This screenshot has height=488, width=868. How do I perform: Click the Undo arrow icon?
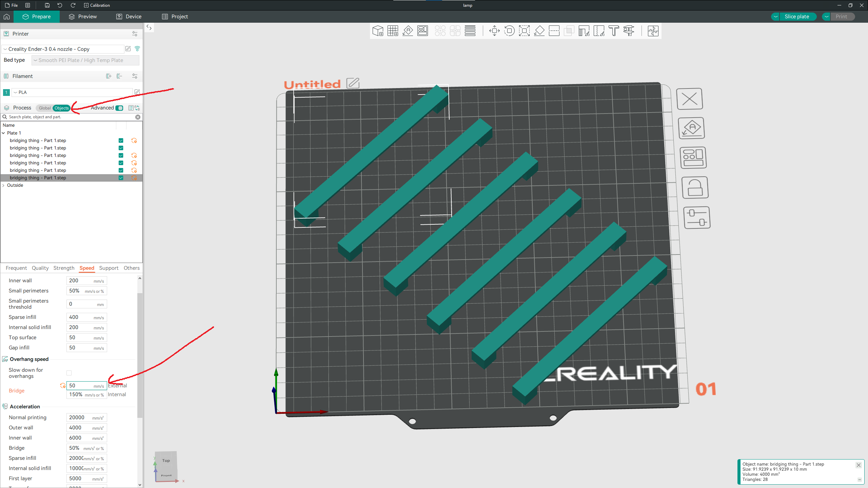click(x=60, y=5)
